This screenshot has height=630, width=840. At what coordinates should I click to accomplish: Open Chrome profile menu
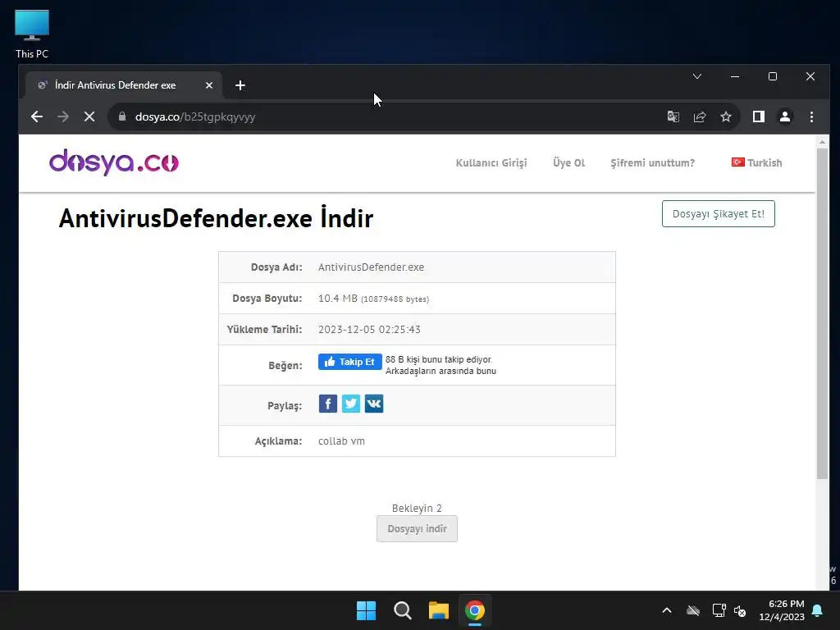tap(785, 116)
